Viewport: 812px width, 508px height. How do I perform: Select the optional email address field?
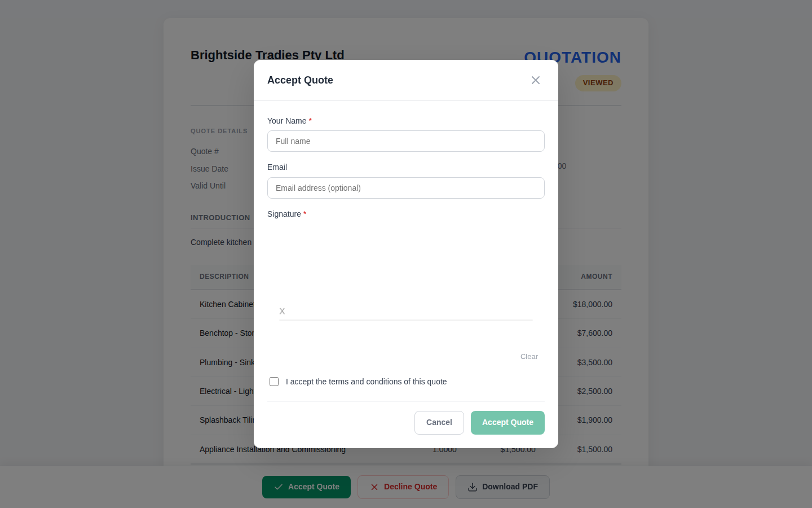(x=405, y=188)
